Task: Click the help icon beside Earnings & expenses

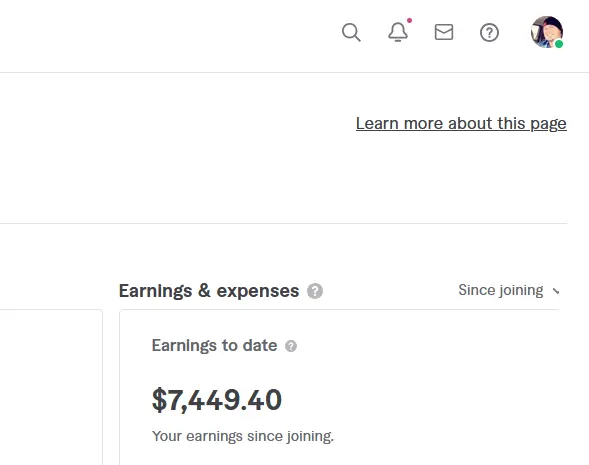Action: tap(315, 291)
